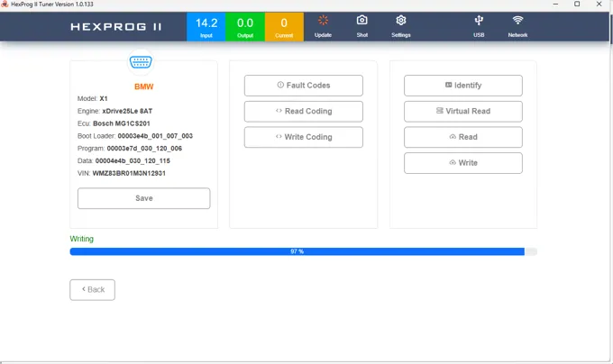Open the Update icon in header

[323, 26]
